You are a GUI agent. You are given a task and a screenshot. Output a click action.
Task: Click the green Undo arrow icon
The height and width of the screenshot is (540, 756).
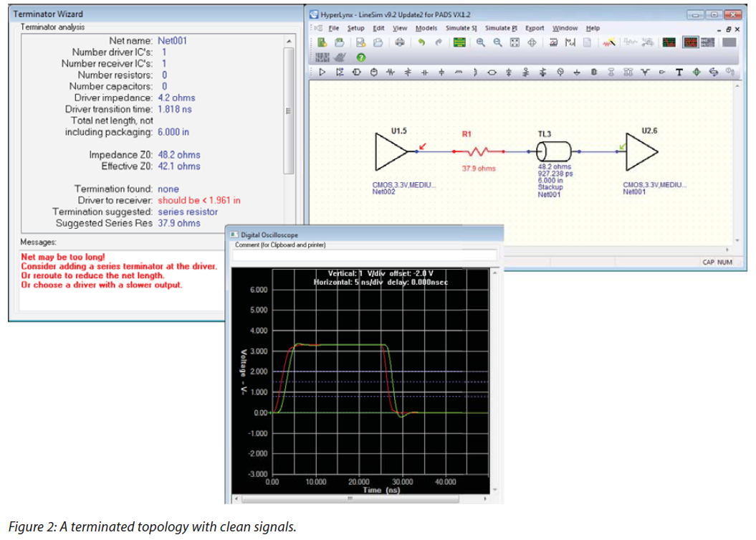(x=422, y=43)
